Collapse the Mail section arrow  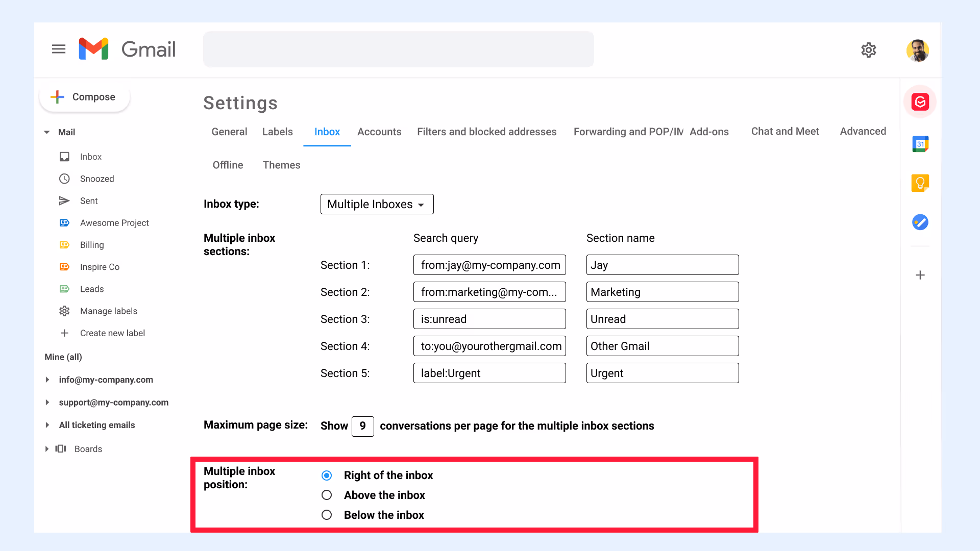(47, 132)
